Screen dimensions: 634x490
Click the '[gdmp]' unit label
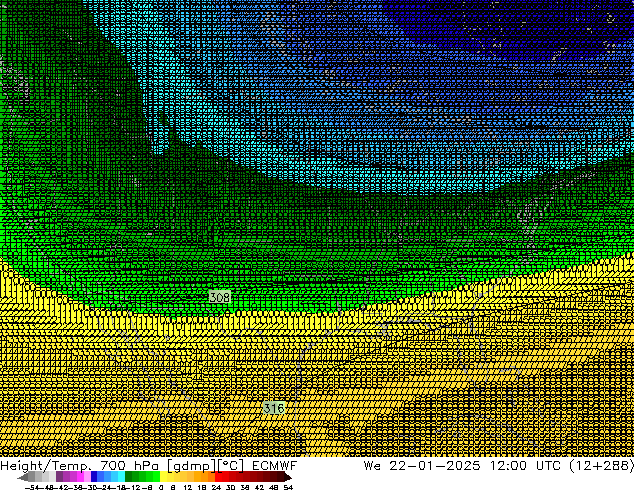pyautogui.click(x=192, y=466)
